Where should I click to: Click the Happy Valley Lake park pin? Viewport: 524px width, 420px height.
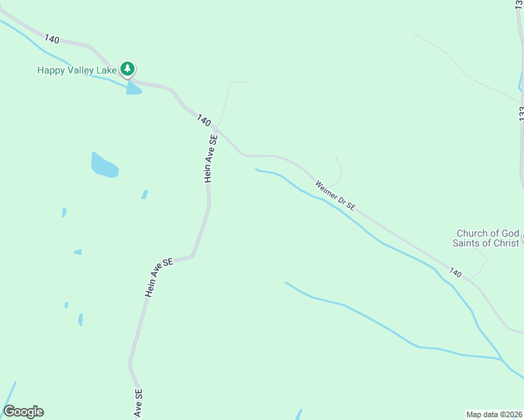(127, 69)
